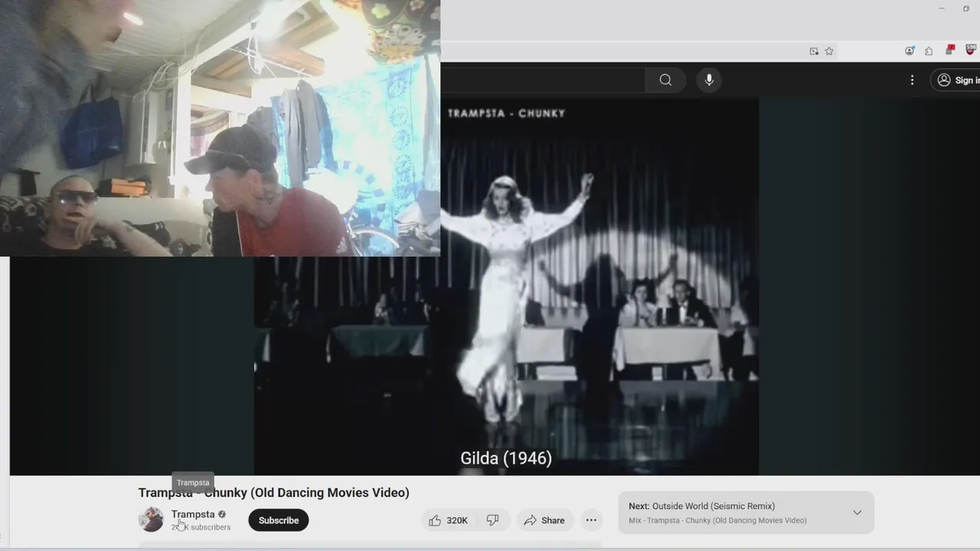Share the Trampsta Chunky video
The image size is (980, 551).
click(x=544, y=520)
